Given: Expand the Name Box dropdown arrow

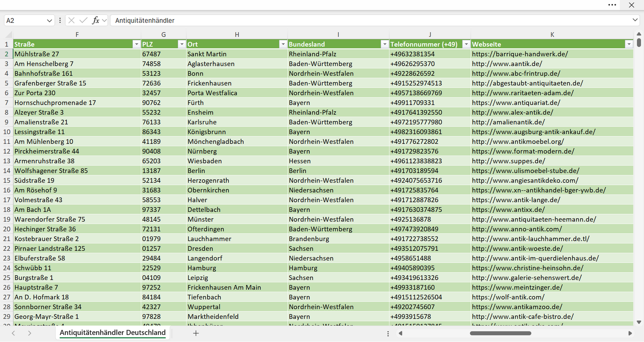Looking at the screenshot, I should click(x=49, y=20).
